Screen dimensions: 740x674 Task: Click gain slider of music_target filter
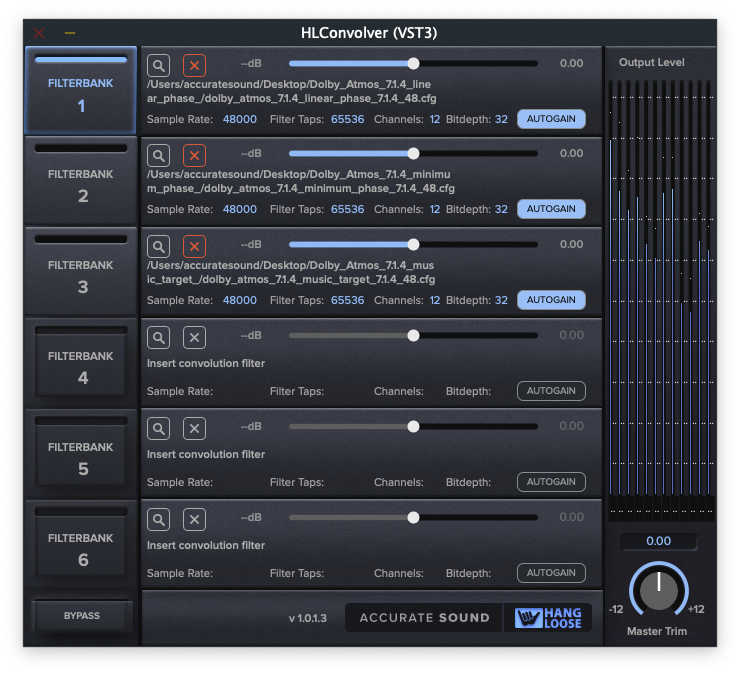(x=413, y=244)
